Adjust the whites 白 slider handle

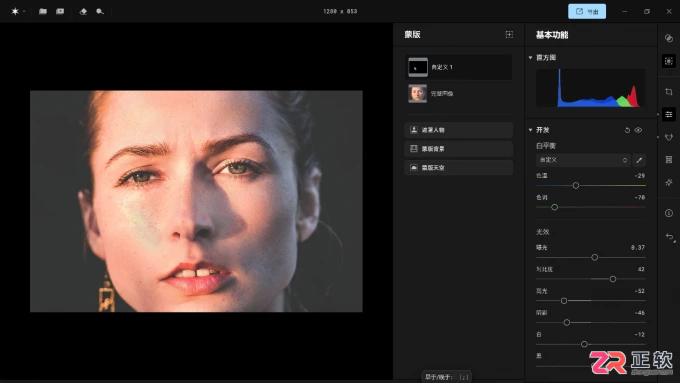pyautogui.click(x=584, y=344)
